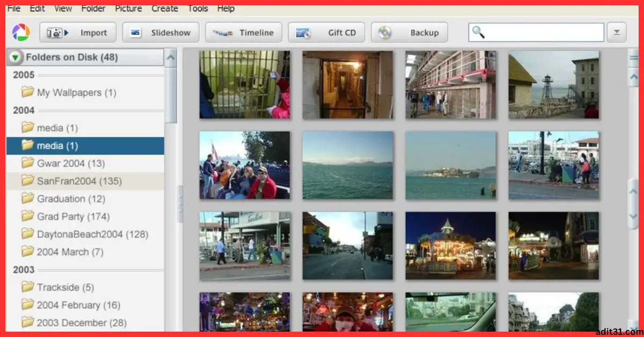Select the DaytonaBeach2004 (128) folder
The image size is (644, 337).
coord(85,234)
